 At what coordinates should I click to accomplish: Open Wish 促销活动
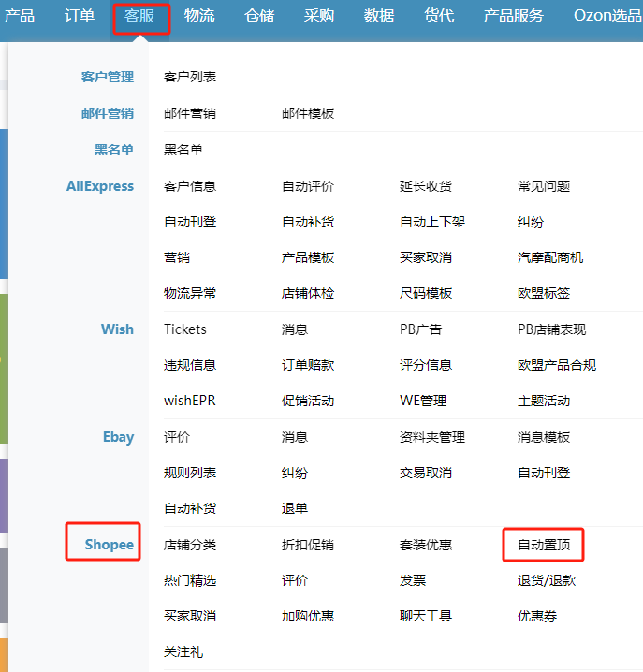308,401
